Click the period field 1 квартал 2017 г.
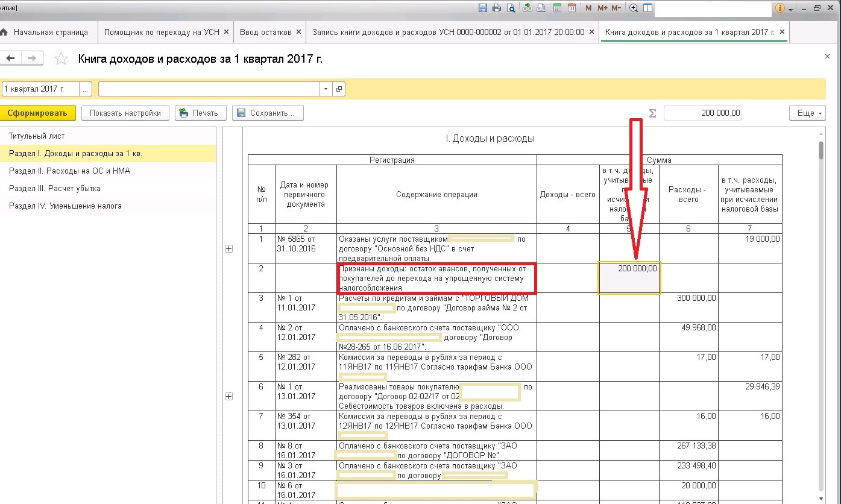841x504 pixels. click(x=40, y=89)
